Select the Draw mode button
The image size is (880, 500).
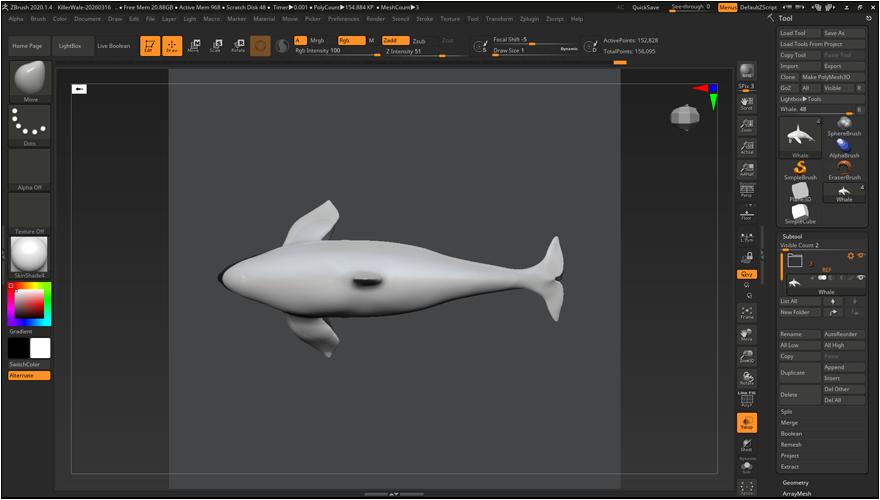tap(172, 46)
